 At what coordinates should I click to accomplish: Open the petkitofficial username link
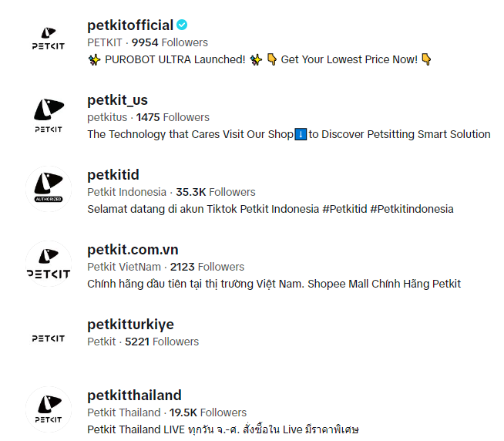(130, 25)
